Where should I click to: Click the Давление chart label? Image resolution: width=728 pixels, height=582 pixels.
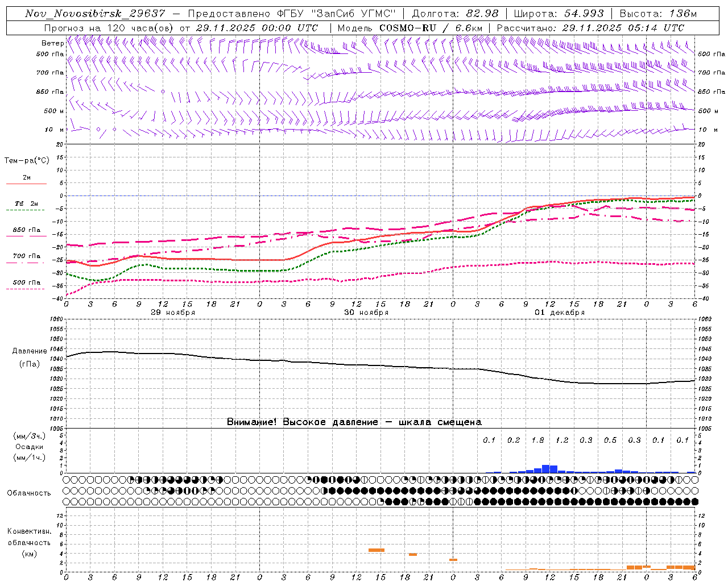click(x=30, y=351)
